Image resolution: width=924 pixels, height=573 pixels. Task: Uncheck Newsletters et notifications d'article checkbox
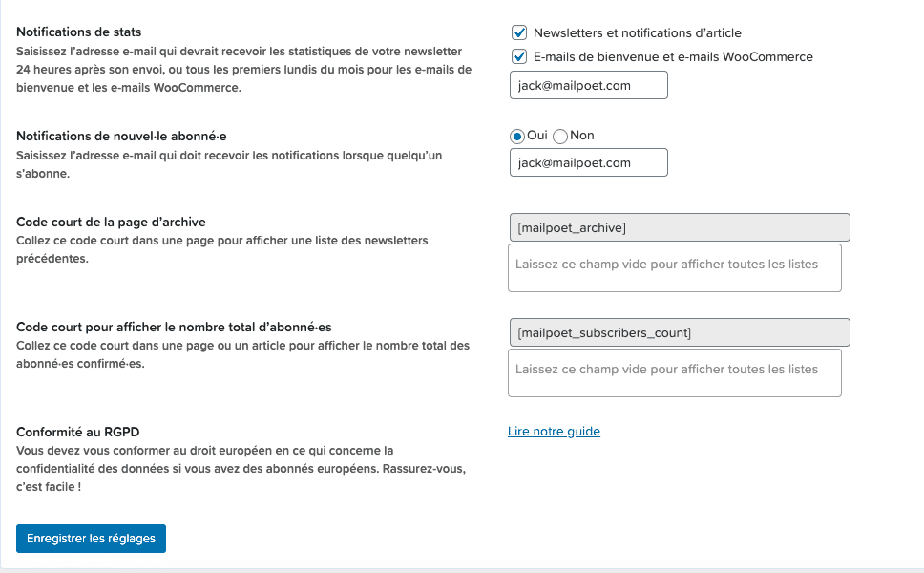[x=519, y=32]
